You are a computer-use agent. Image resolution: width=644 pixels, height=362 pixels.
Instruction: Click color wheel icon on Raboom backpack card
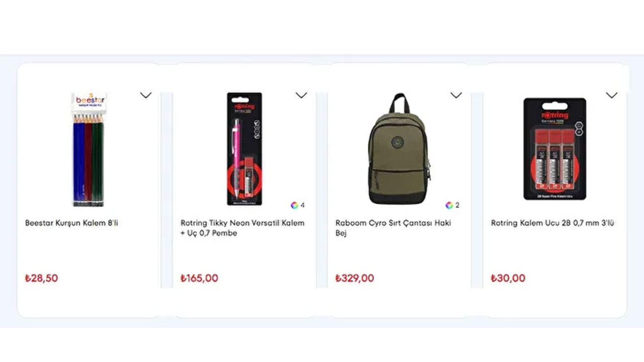coord(449,205)
